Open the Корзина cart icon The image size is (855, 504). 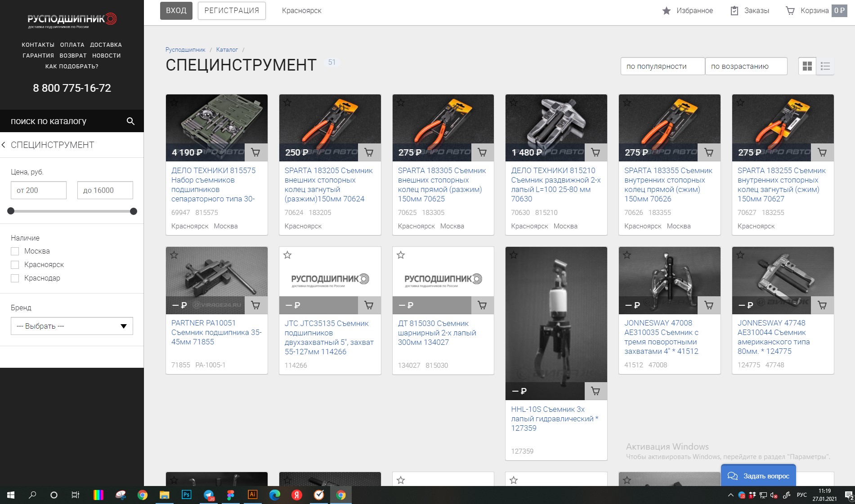pyautogui.click(x=790, y=10)
